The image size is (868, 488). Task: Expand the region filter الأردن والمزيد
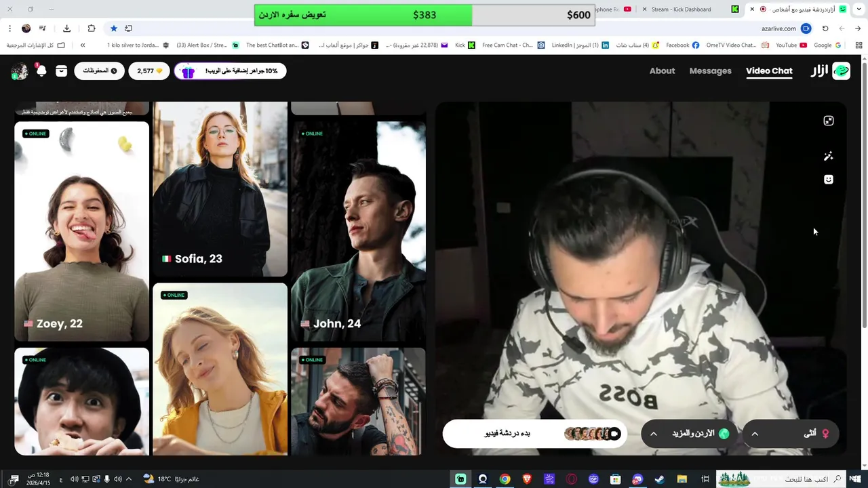coord(690,434)
